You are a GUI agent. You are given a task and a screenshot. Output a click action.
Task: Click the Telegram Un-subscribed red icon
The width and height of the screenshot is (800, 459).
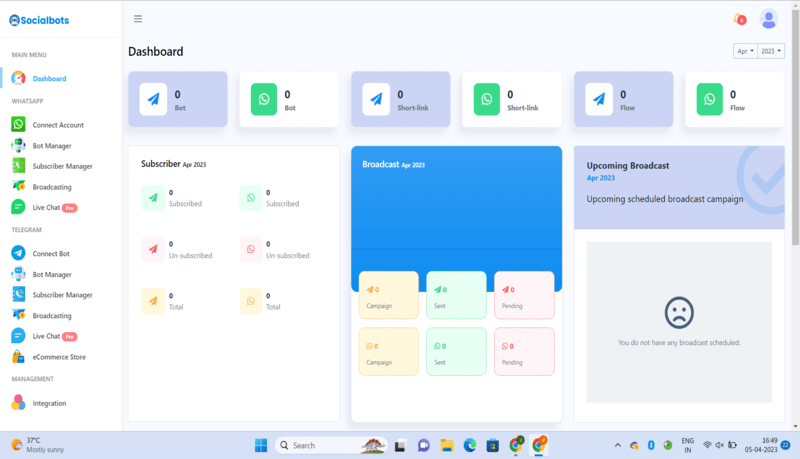[153, 249]
